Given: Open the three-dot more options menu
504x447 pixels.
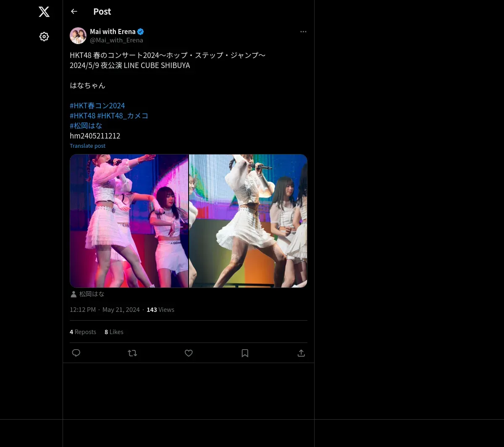Looking at the screenshot, I should point(303,31).
